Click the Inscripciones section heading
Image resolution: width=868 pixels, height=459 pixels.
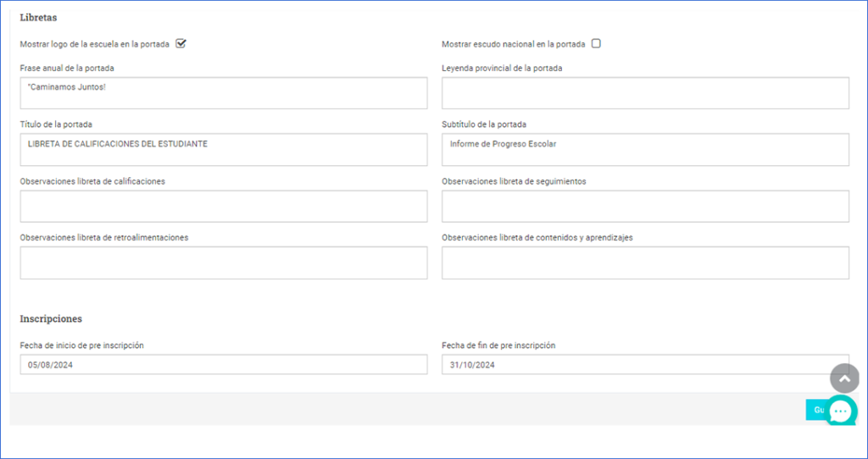pos(51,318)
